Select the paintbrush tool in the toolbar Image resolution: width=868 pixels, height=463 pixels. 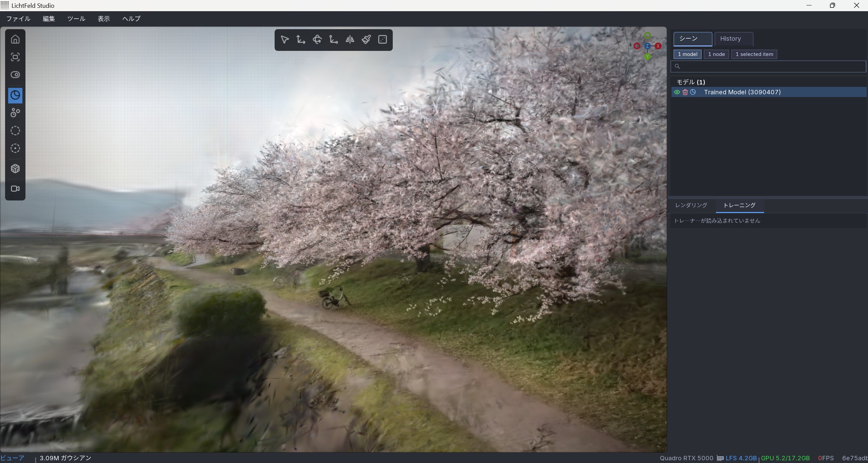tap(366, 40)
